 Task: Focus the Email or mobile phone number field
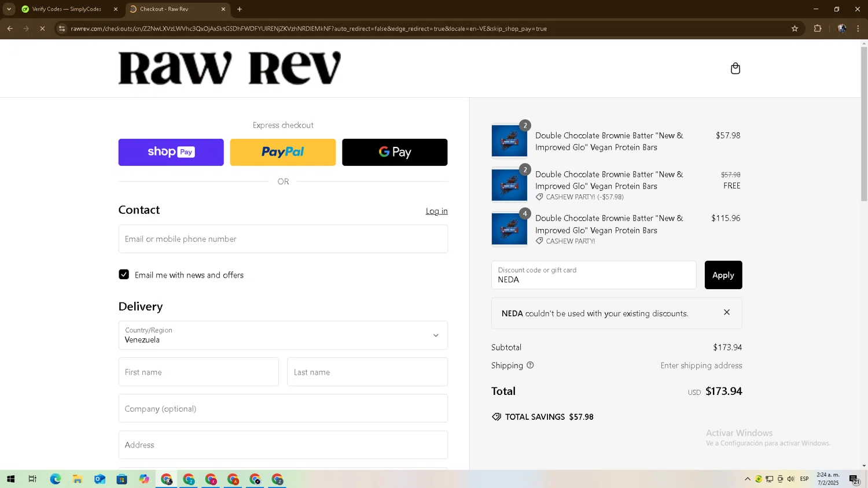coord(283,239)
